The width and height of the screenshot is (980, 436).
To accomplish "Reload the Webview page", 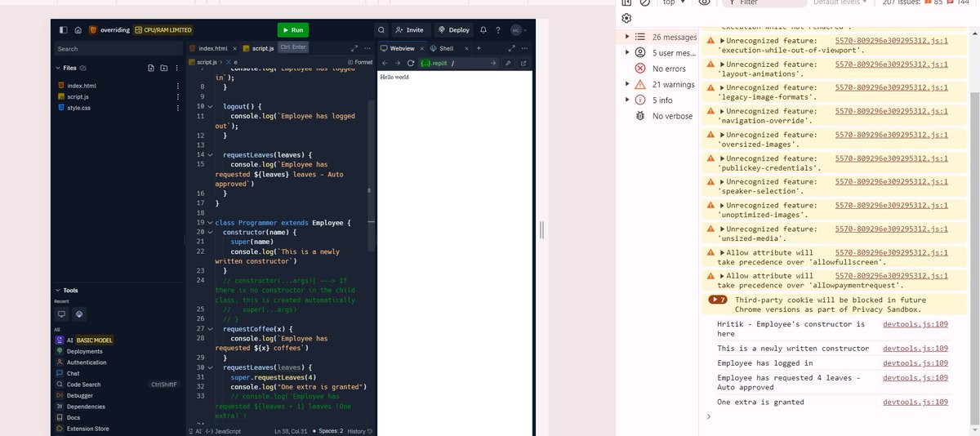I will 411,63.
